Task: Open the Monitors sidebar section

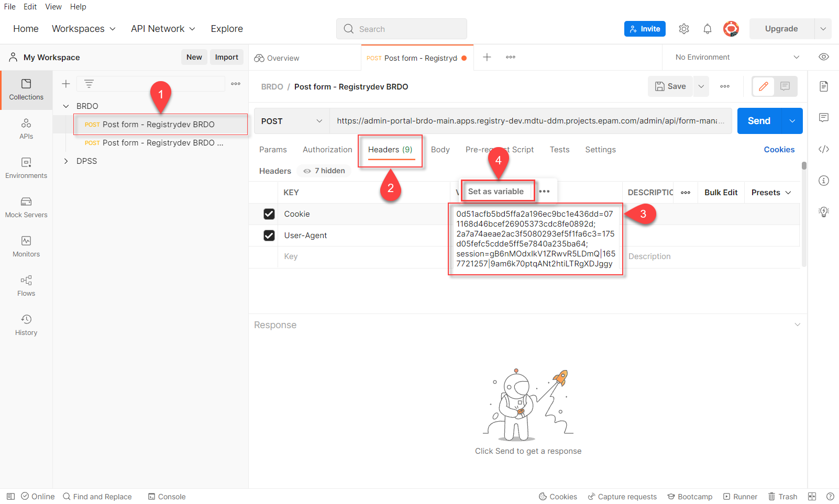Action: pyautogui.click(x=26, y=247)
